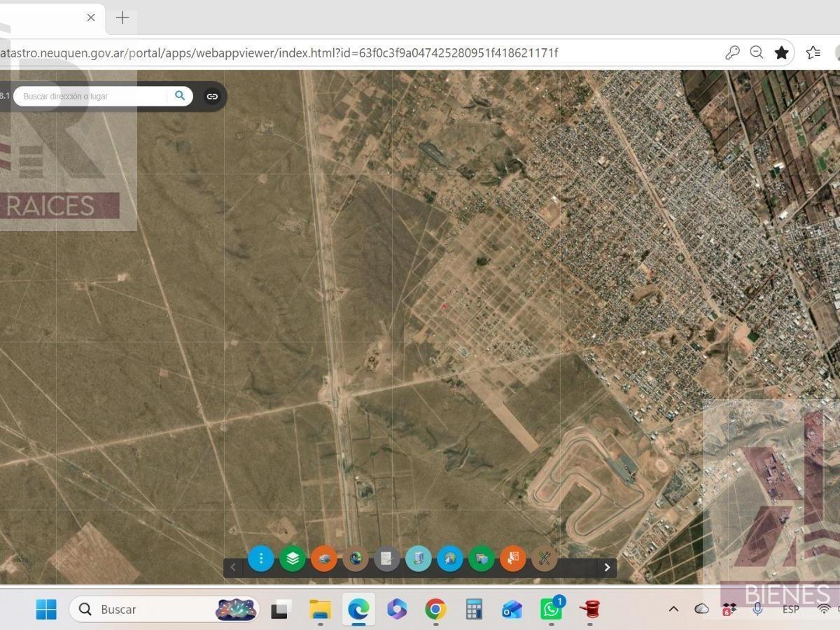Click the map search magnifier button
Screen dimensions: 840x630
coord(180,96)
